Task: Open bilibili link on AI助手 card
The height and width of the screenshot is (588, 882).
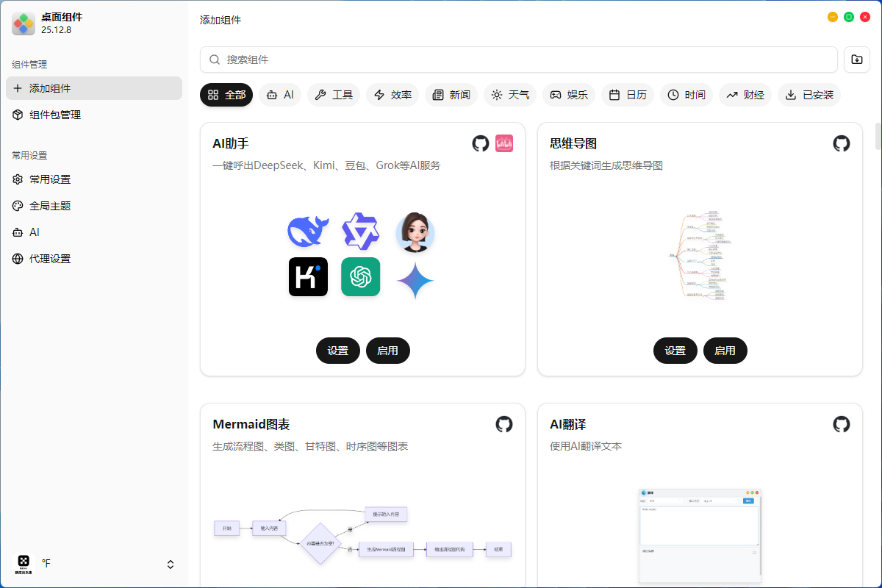Action: point(504,143)
